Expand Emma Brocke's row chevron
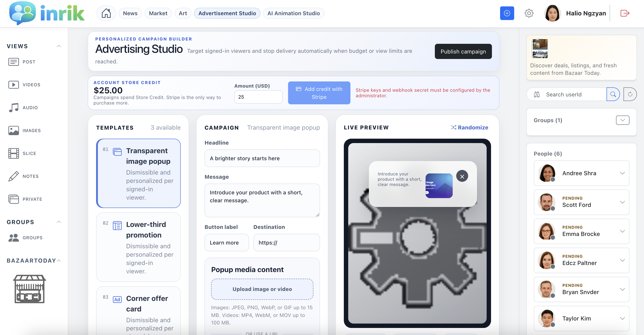The image size is (644, 335). pyautogui.click(x=622, y=231)
